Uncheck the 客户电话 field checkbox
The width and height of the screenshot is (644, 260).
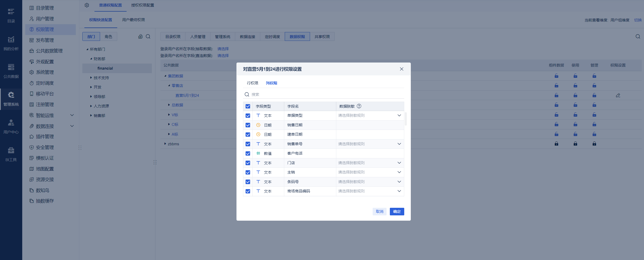coord(248,153)
